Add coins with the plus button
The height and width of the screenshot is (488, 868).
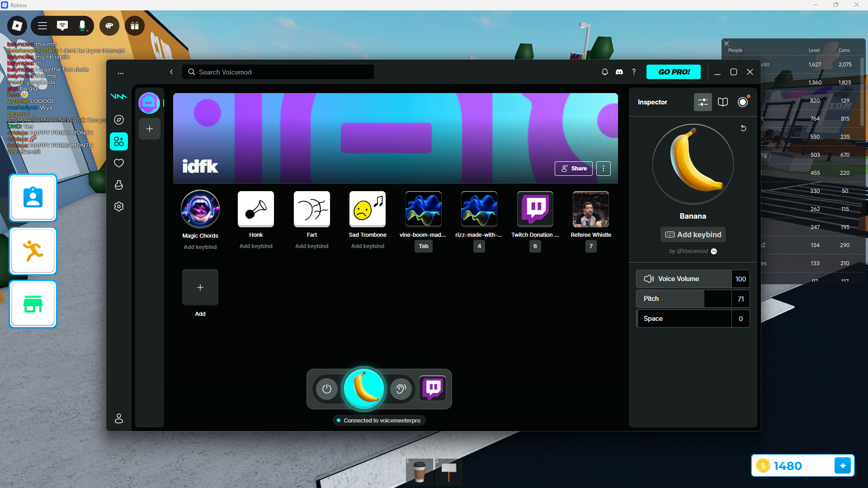[x=843, y=465]
